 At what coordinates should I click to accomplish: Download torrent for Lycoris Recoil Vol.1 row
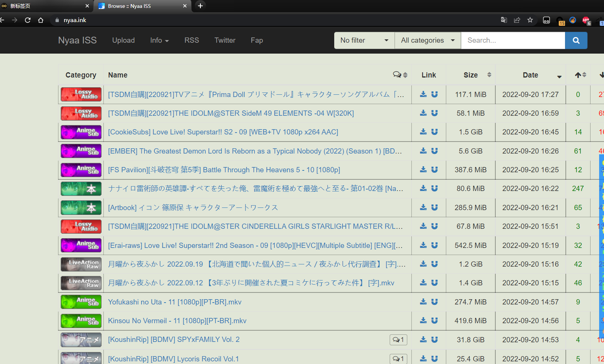click(x=423, y=359)
